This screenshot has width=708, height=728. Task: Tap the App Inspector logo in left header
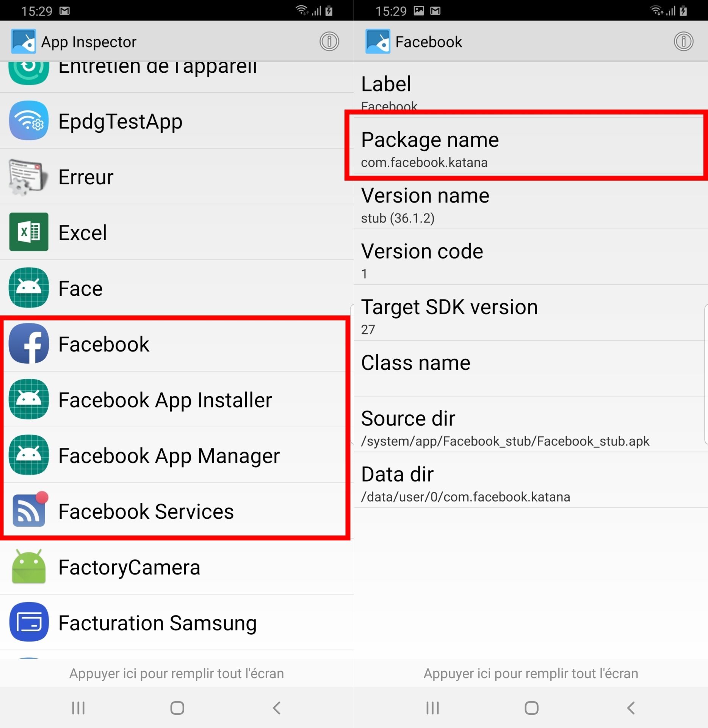[23, 41]
